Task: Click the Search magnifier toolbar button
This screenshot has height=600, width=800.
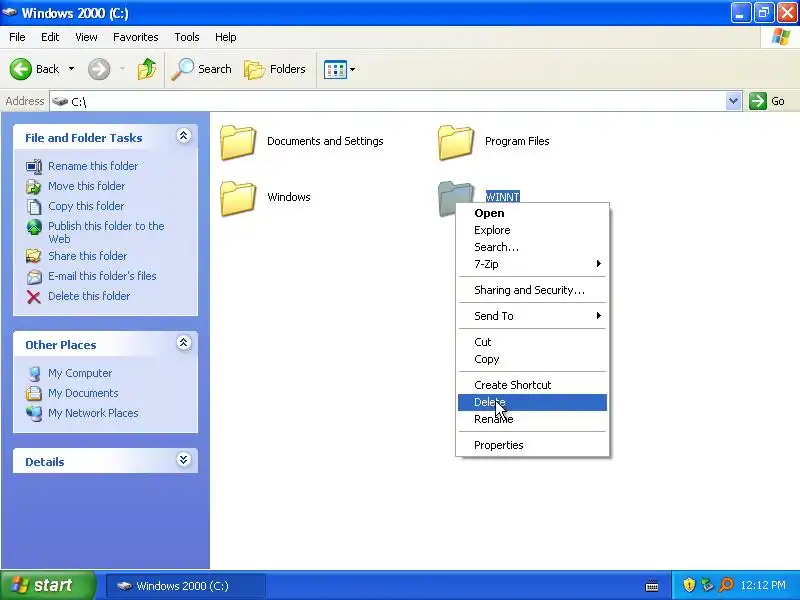Action: 201,69
